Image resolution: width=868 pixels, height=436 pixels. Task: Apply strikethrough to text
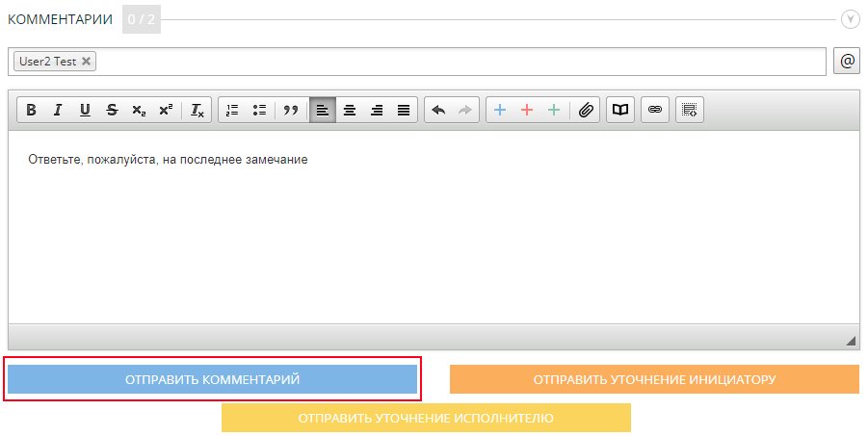pyautogui.click(x=112, y=111)
